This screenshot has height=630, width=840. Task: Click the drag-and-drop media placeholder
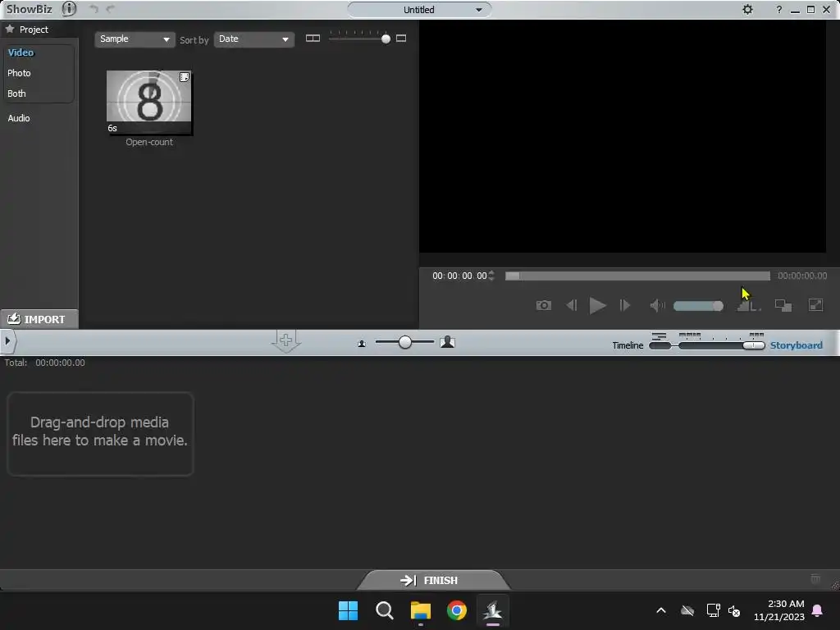(100, 434)
